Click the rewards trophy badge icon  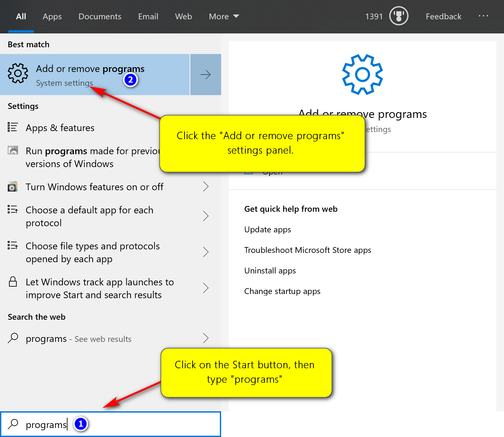[399, 16]
